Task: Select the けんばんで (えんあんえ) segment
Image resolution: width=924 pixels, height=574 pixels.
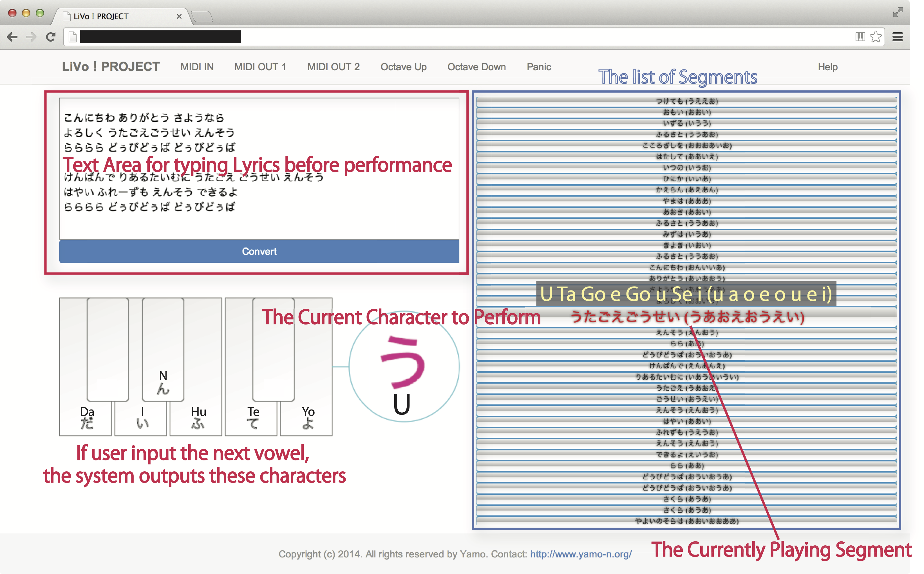Action: point(686,366)
